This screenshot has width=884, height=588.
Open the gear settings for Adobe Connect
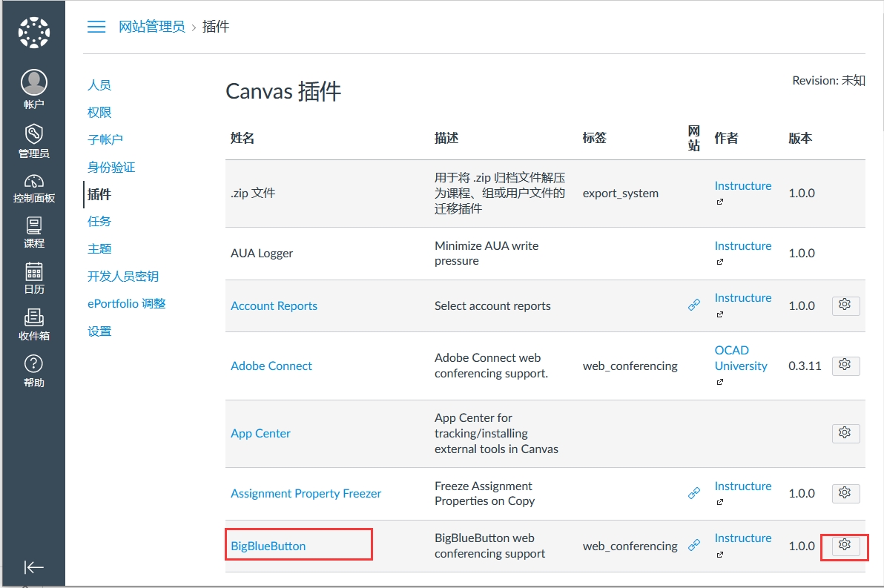point(845,365)
